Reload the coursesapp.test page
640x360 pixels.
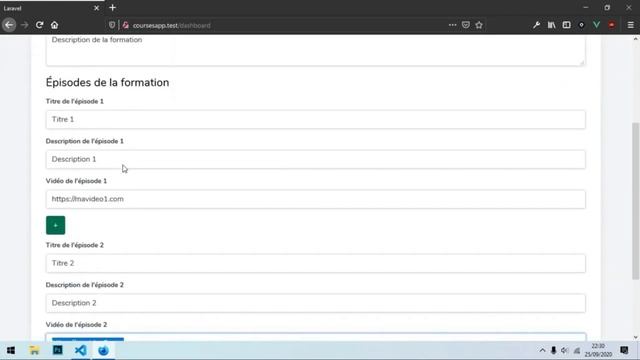pos(39,25)
